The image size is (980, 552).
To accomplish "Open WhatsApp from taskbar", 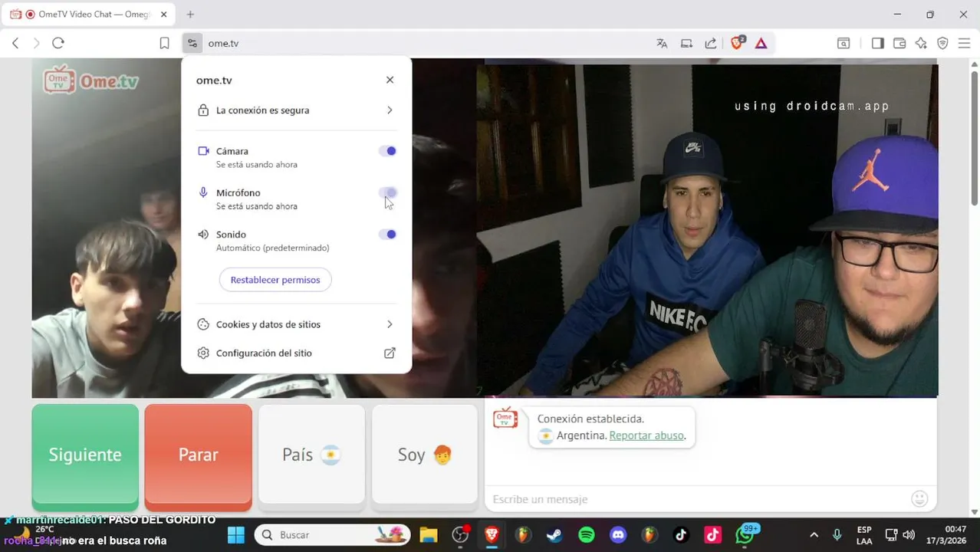I will 745,535.
